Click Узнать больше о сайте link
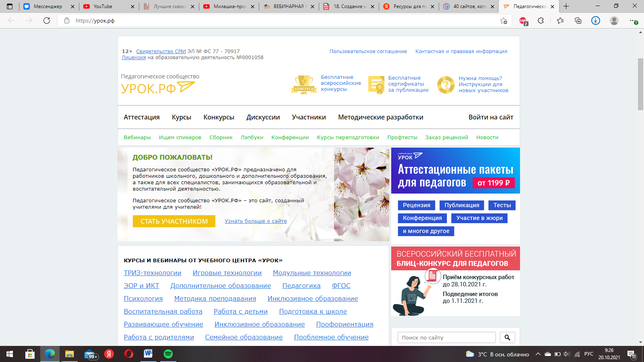This screenshot has height=362, width=644. pyautogui.click(x=256, y=221)
